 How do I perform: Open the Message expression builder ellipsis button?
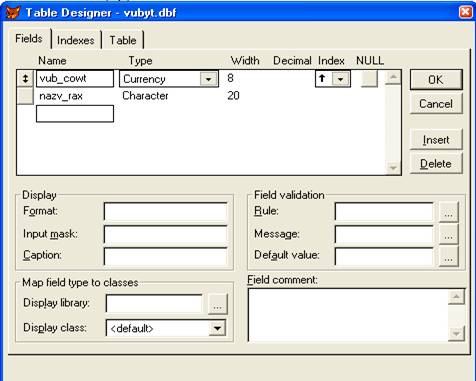[448, 234]
